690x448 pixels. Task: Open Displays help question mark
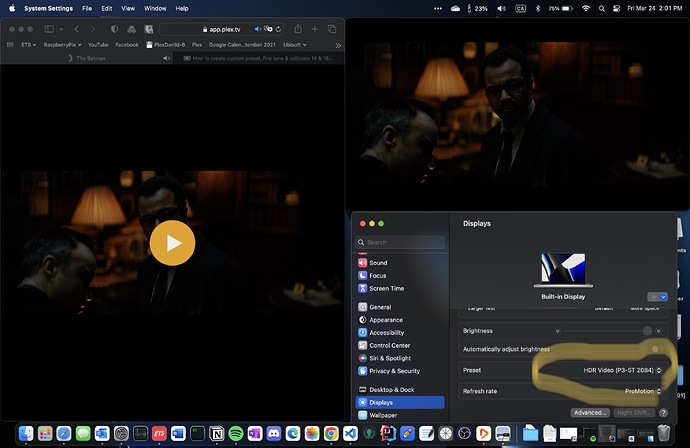[x=664, y=413]
